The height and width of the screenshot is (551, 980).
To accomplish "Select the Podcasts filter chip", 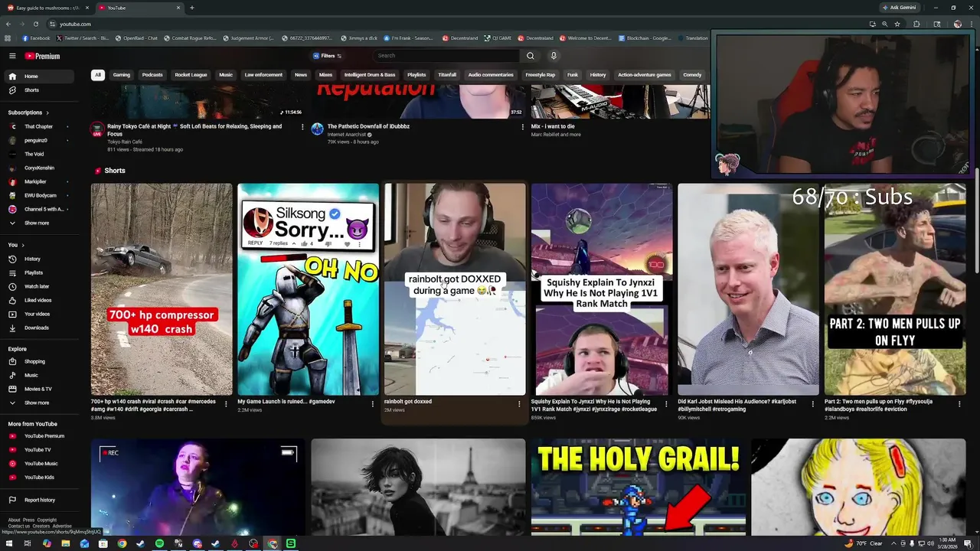I will click(x=152, y=75).
